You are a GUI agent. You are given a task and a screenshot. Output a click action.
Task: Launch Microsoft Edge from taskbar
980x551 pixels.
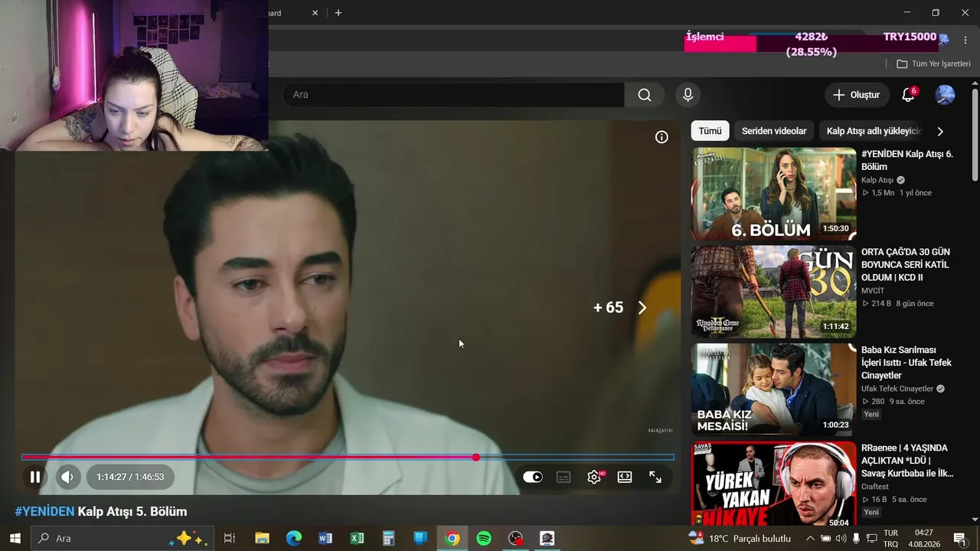click(294, 538)
